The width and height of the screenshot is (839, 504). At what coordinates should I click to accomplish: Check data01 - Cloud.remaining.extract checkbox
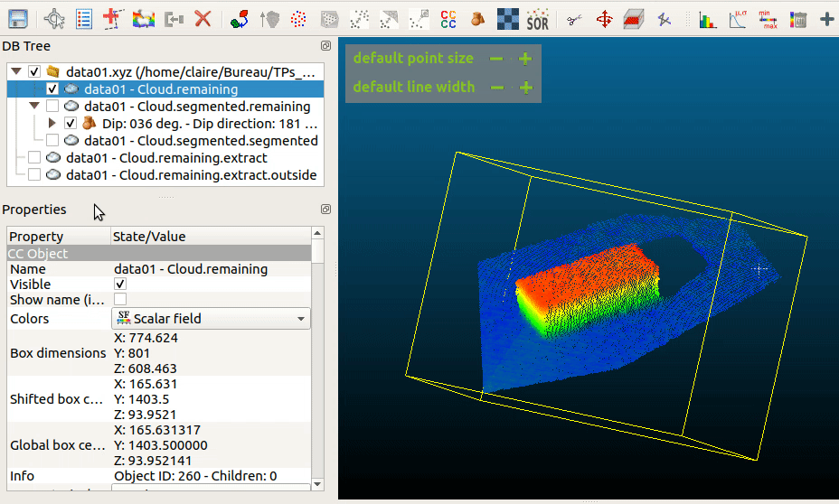point(34,157)
